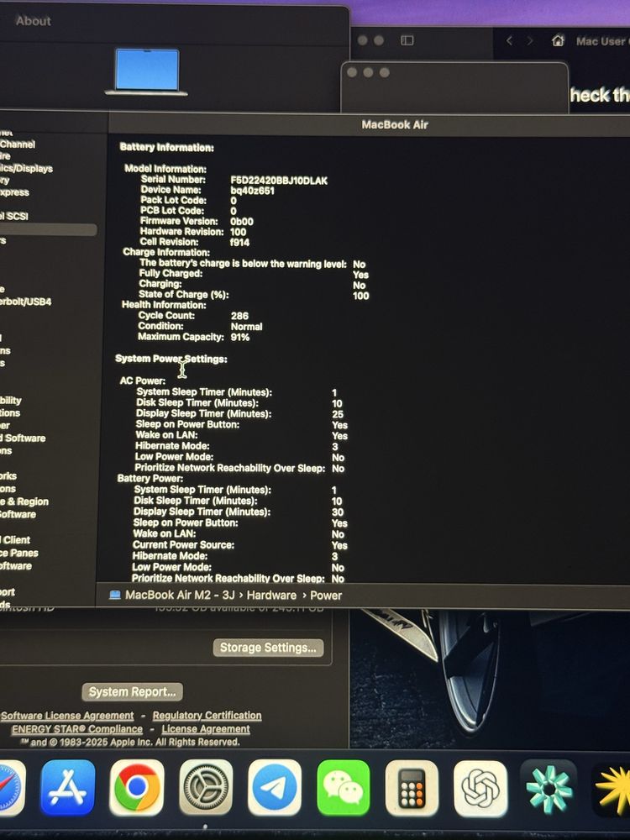630x840 pixels.
Task: Select Hardware in the path bar
Action: 271,596
